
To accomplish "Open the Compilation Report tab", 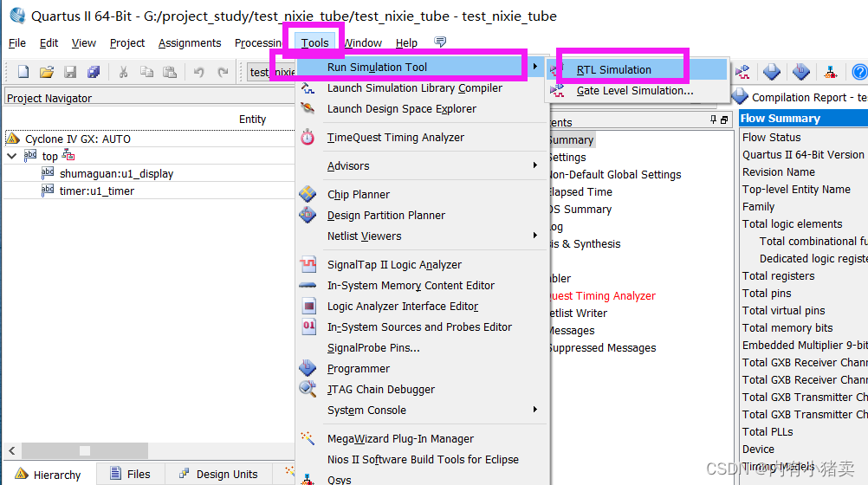I will [x=800, y=98].
